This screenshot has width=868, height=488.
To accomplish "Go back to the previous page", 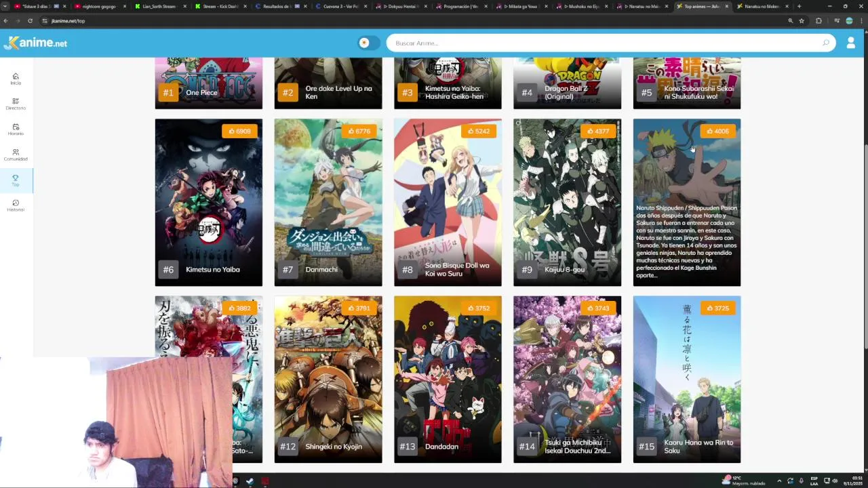I will (6, 21).
